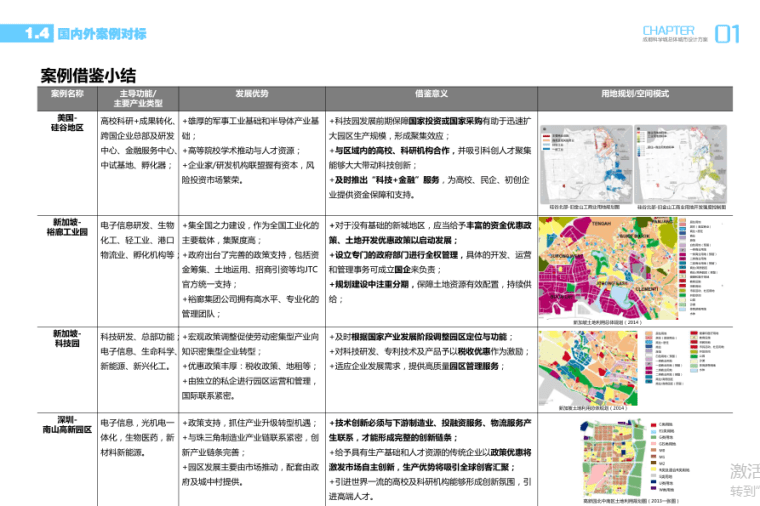Open the Shenzhen Nanshan high-tech zone map
760x506 pixels.
tap(612, 459)
